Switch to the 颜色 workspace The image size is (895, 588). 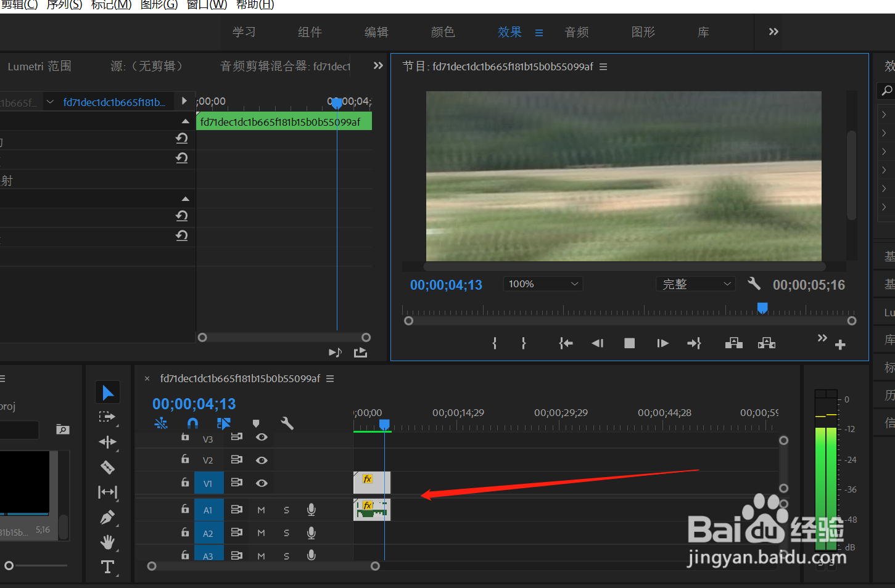443,32
